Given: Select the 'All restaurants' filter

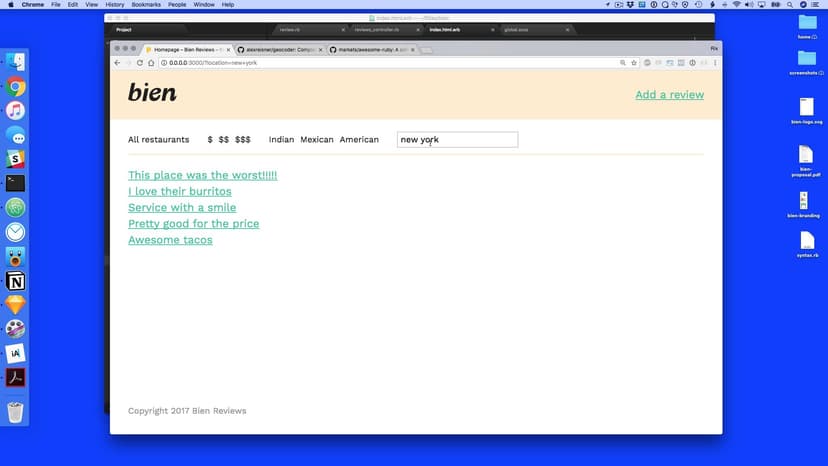Looking at the screenshot, I should pyautogui.click(x=158, y=140).
